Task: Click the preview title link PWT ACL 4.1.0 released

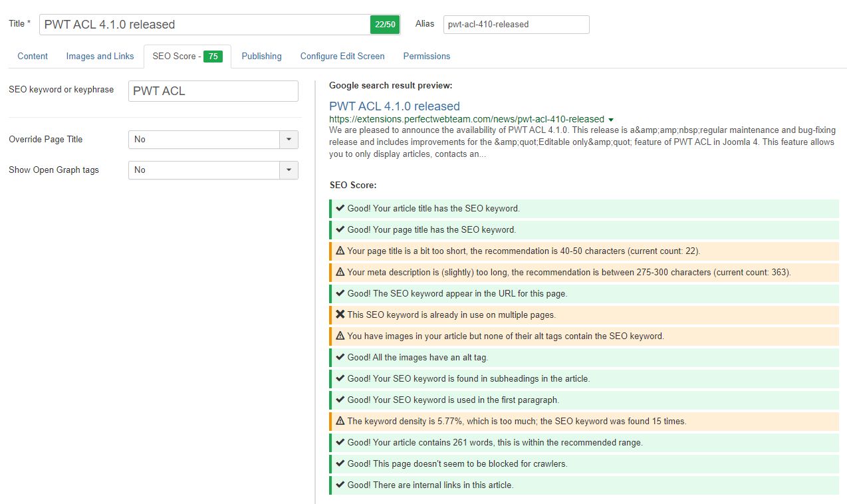Action: point(394,106)
